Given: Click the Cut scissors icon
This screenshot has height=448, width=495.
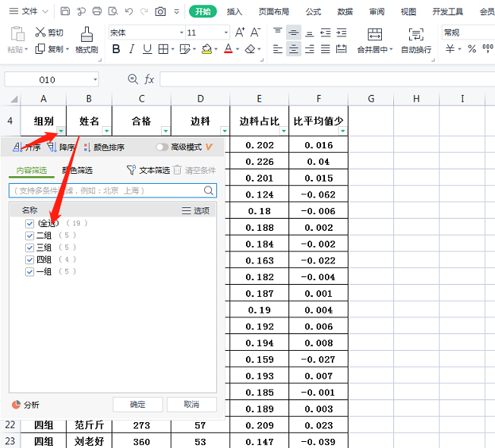Looking at the screenshot, I should (x=40, y=32).
